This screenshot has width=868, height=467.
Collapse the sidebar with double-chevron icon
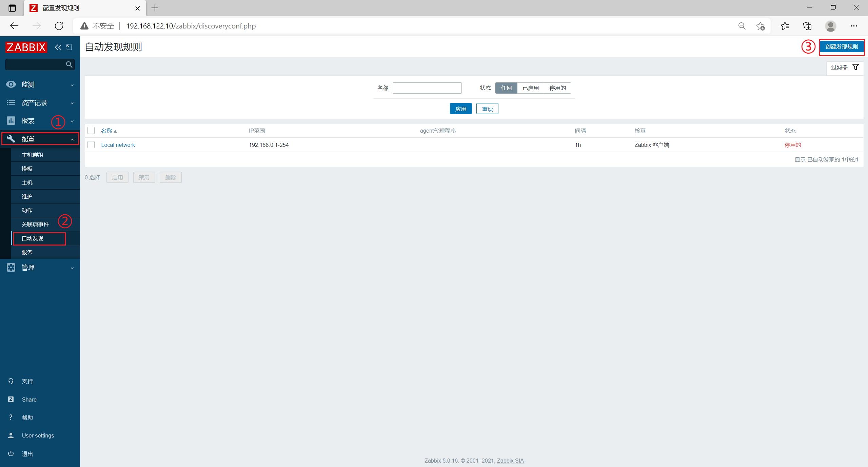point(58,47)
